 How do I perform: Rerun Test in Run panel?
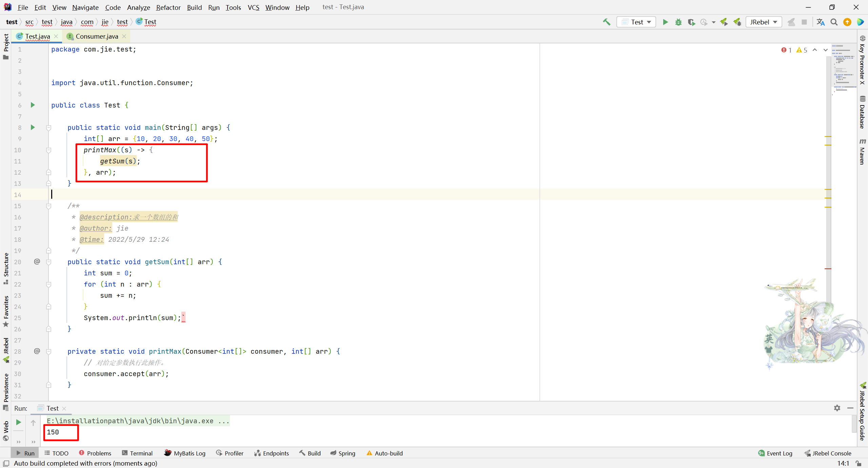19,422
